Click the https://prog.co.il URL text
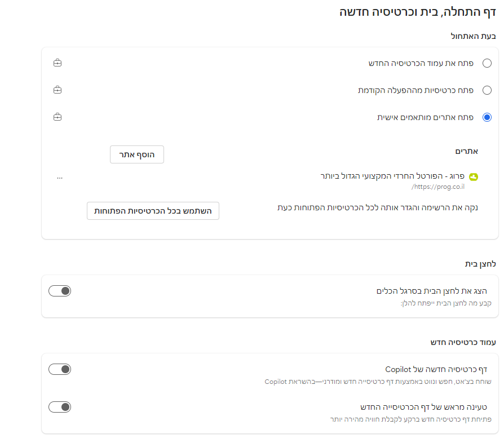Screen dimensions: 504x447 437,186
